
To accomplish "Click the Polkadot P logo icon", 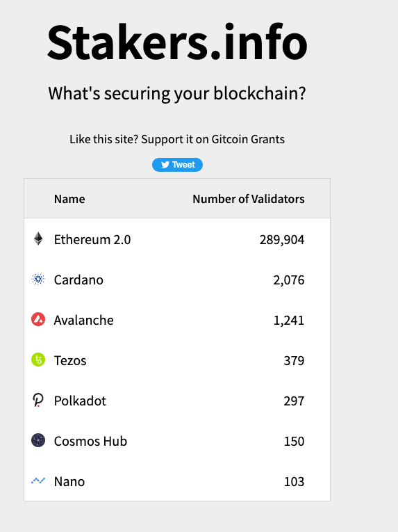I will [x=38, y=400].
